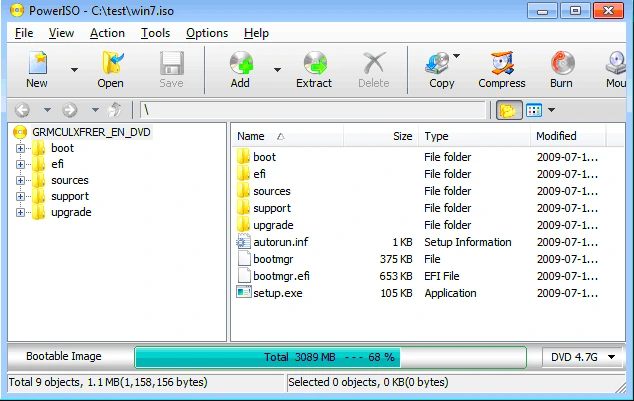The width and height of the screenshot is (634, 401).
Task: Expand the sources folder in tree
Action: pyautogui.click(x=20, y=180)
